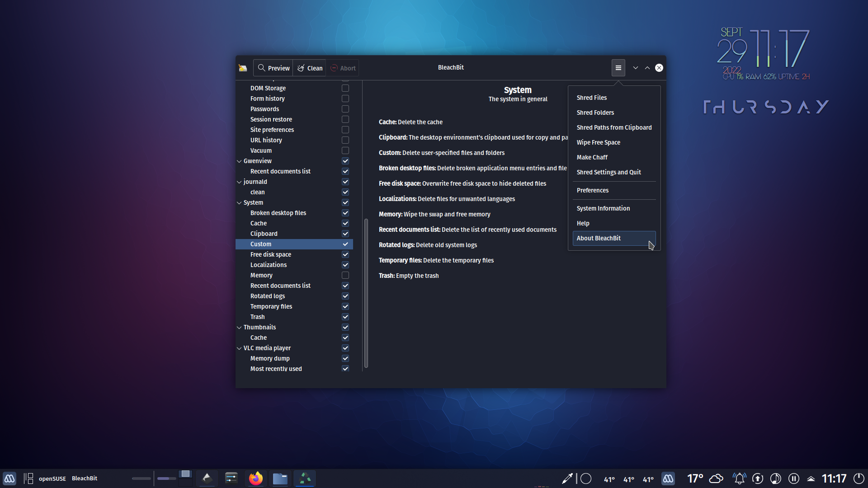Click the highlighted tray icon before the 17° weather
868x488 pixels.
[x=668, y=479]
